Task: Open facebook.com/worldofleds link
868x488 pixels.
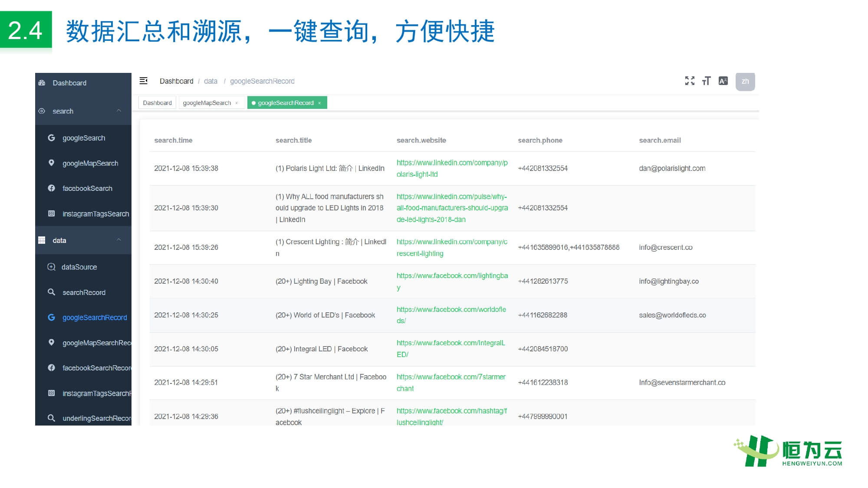Action: pyautogui.click(x=451, y=315)
